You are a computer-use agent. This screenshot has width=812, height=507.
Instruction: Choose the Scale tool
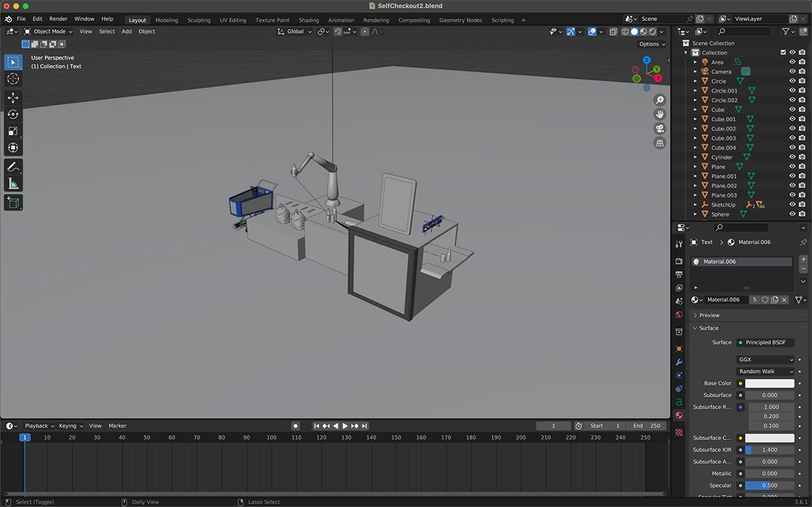(x=13, y=131)
